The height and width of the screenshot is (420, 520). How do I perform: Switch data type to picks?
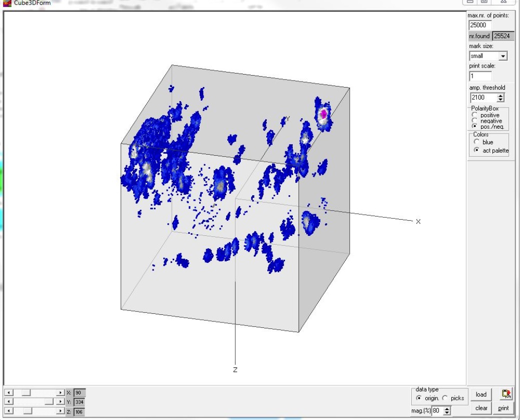[x=444, y=398]
